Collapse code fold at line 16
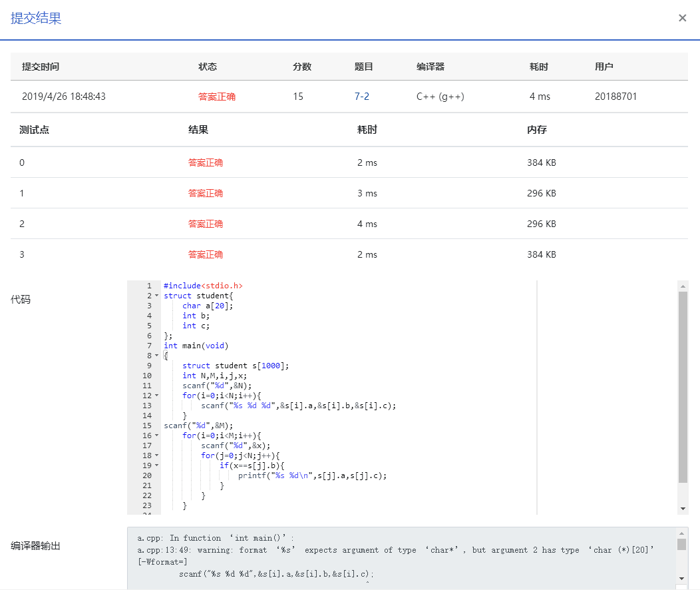 point(156,436)
